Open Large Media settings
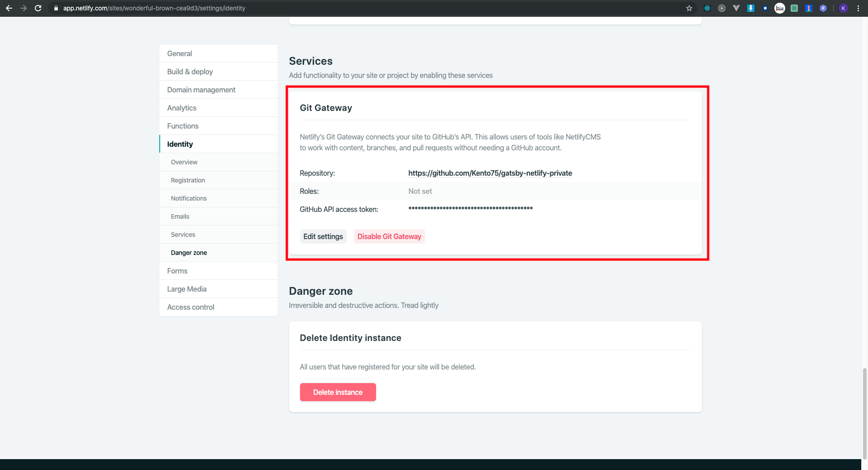 tap(219, 289)
